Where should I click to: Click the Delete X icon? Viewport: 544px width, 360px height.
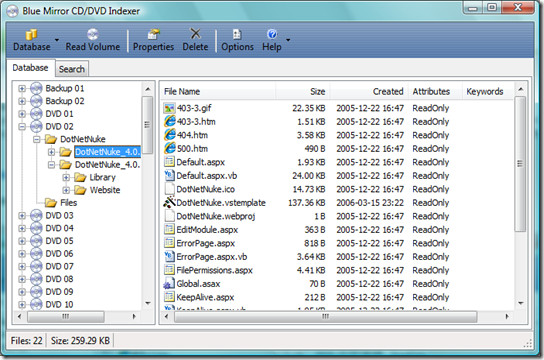coord(196,34)
